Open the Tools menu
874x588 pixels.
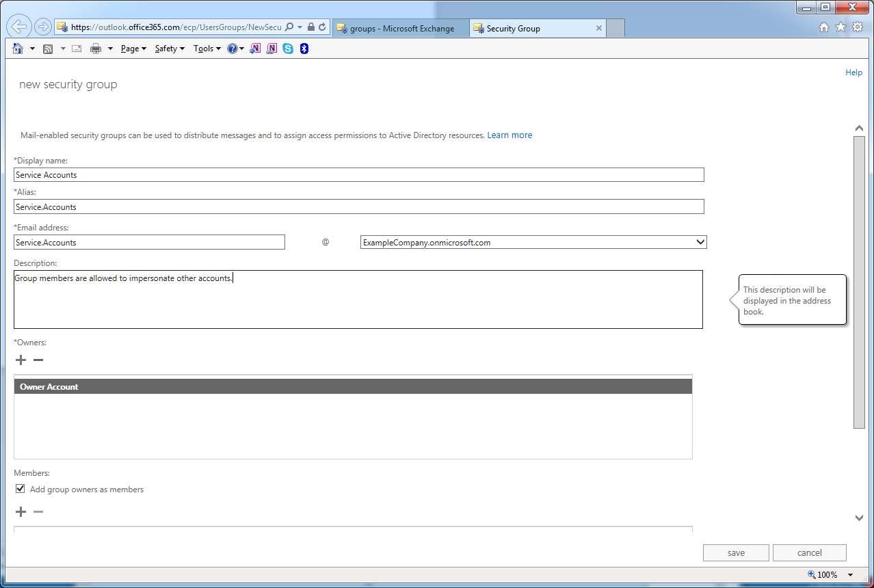(207, 49)
